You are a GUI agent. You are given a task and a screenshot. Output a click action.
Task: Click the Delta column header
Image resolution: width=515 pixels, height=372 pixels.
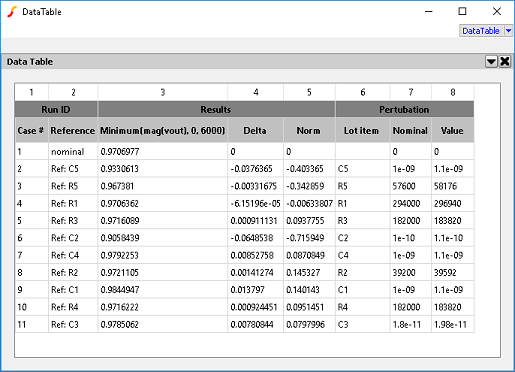255,130
